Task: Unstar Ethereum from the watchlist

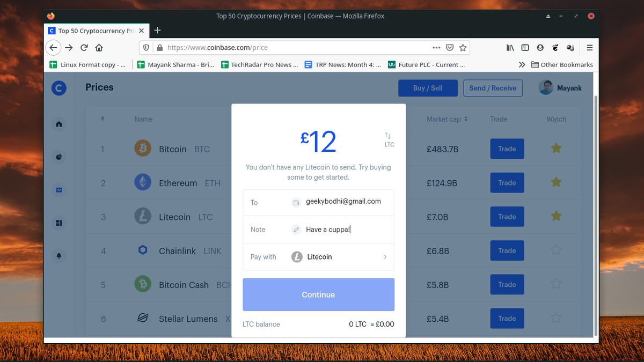Action: point(556,182)
